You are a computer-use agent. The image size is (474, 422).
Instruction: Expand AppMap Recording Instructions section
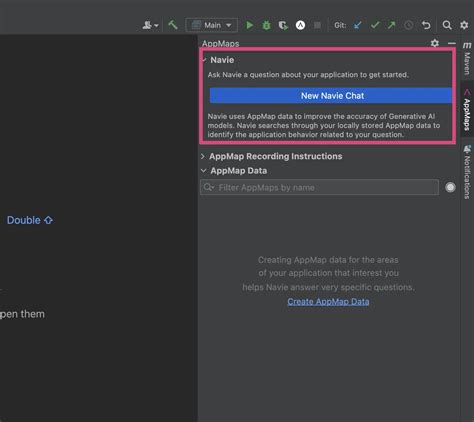click(203, 156)
